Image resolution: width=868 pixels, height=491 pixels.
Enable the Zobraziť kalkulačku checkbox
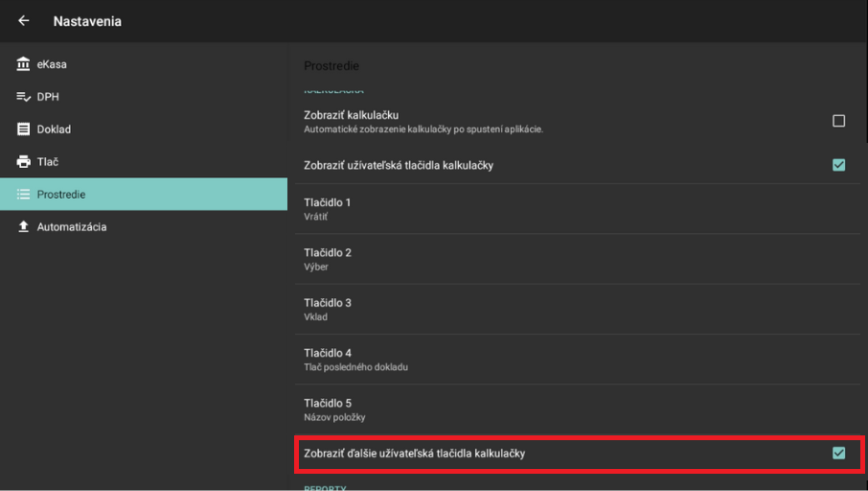pos(838,121)
